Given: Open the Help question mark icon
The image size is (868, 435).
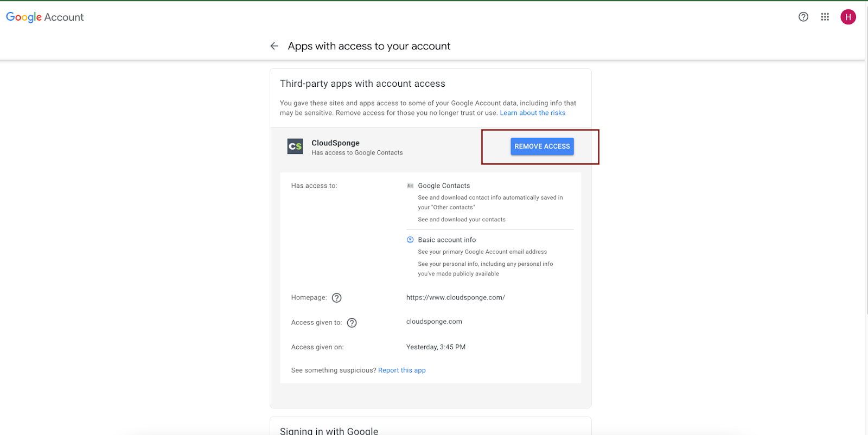Looking at the screenshot, I should pyautogui.click(x=803, y=17).
